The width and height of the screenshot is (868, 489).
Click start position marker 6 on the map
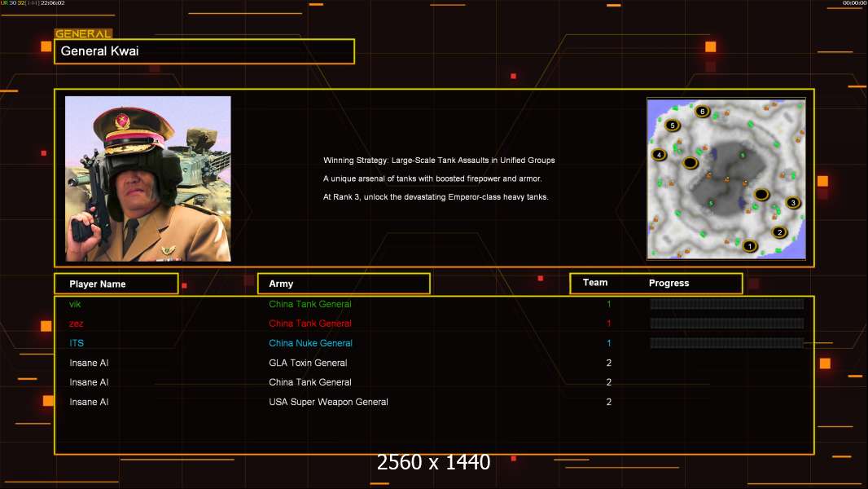click(703, 112)
